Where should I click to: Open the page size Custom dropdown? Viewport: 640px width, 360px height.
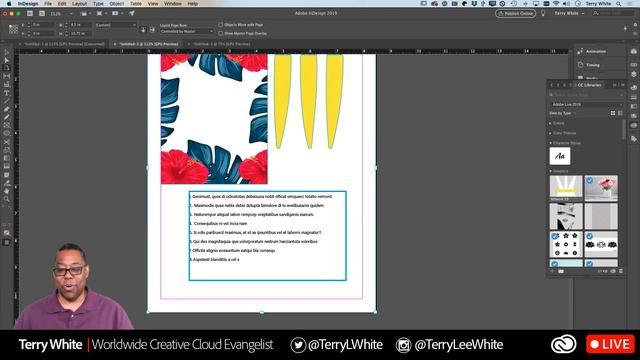tap(116, 25)
